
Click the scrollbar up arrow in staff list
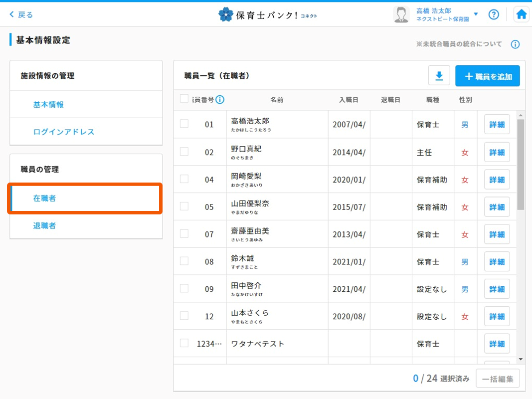pyautogui.click(x=521, y=115)
